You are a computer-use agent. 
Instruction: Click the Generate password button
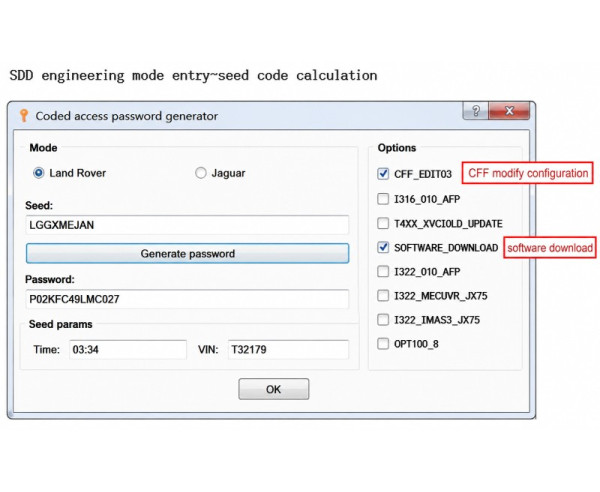pos(188,253)
